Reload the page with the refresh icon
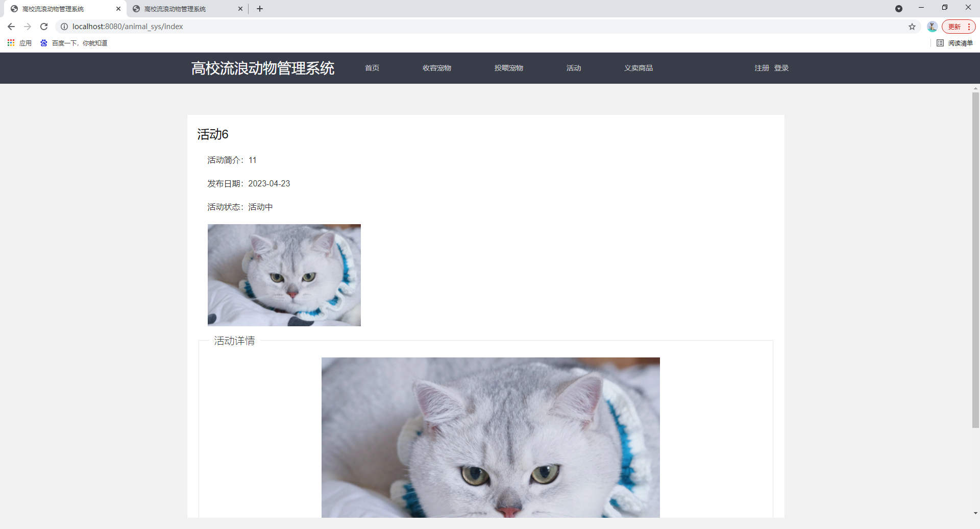Image resolution: width=980 pixels, height=529 pixels. (44, 27)
